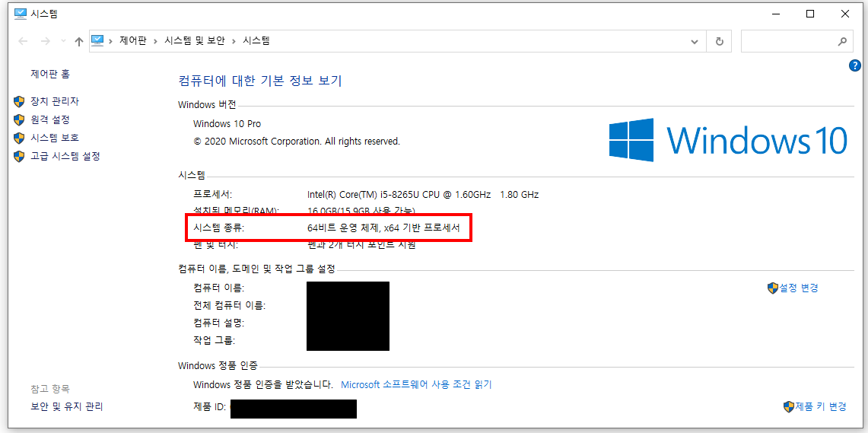Click the 프로세서 label

tap(212, 194)
